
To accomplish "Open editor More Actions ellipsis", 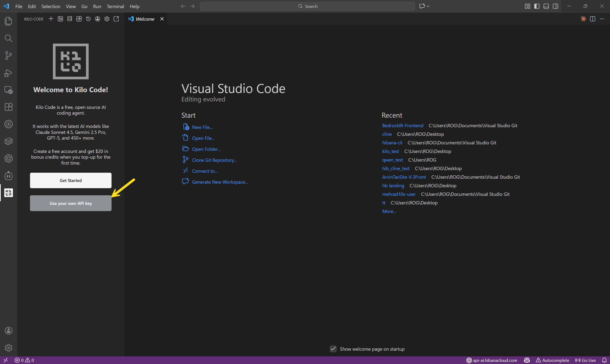I will point(602,19).
